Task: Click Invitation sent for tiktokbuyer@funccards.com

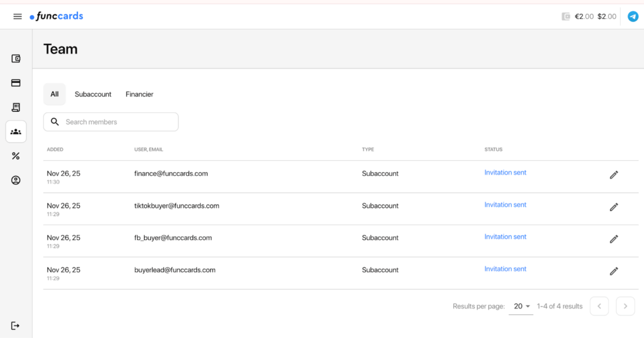Action: coord(505,205)
